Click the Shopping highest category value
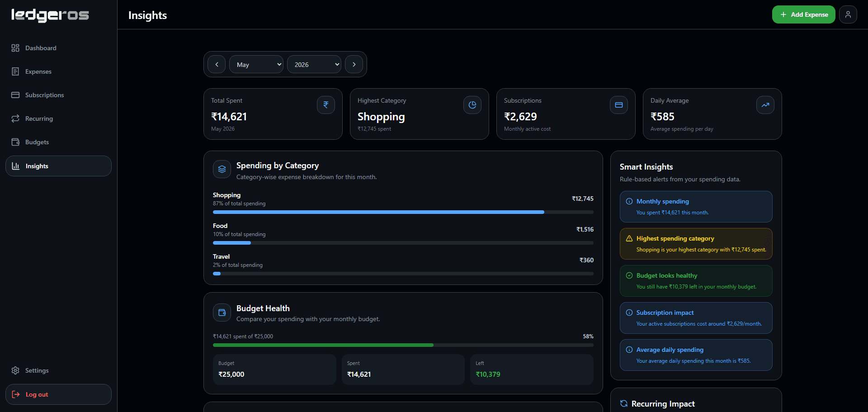Screen dimensions: 868x412 pyautogui.click(x=381, y=117)
